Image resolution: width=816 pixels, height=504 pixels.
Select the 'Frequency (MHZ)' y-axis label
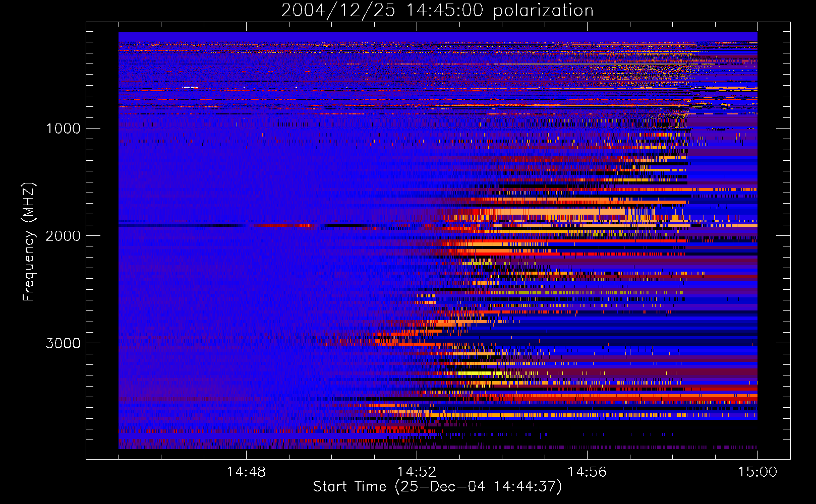(x=29, y=242)
